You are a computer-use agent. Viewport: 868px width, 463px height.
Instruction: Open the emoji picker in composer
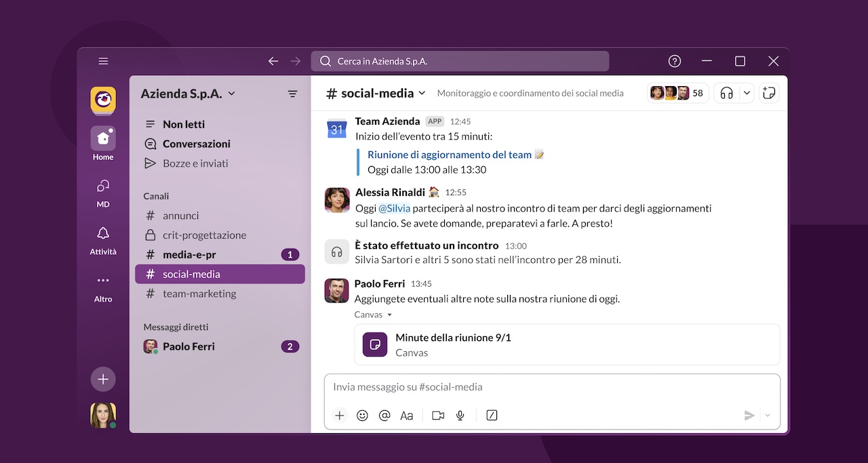coord(362,416)
